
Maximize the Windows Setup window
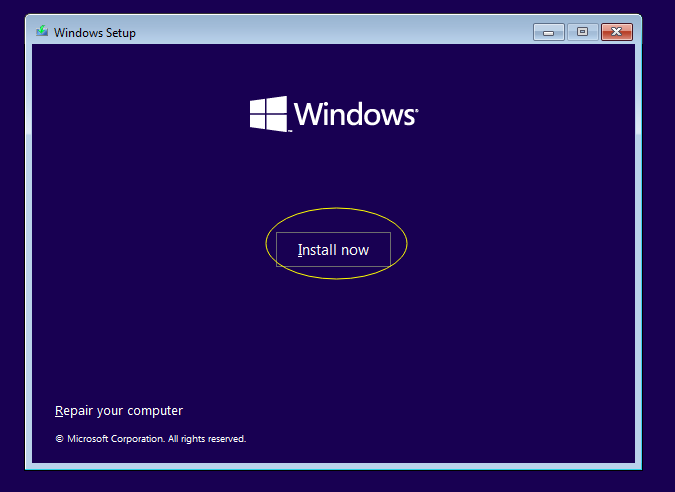pos(582,32)
